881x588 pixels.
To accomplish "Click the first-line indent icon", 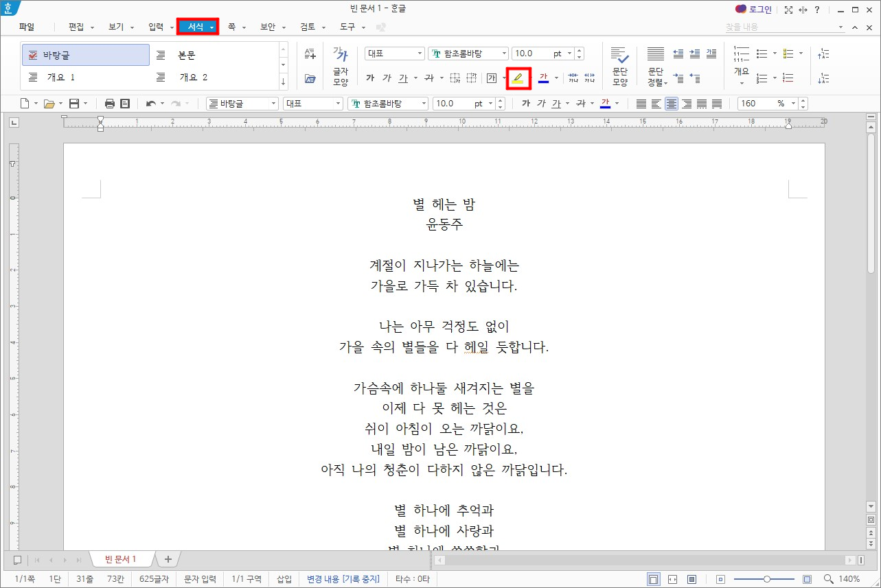I will click(678, 78).
